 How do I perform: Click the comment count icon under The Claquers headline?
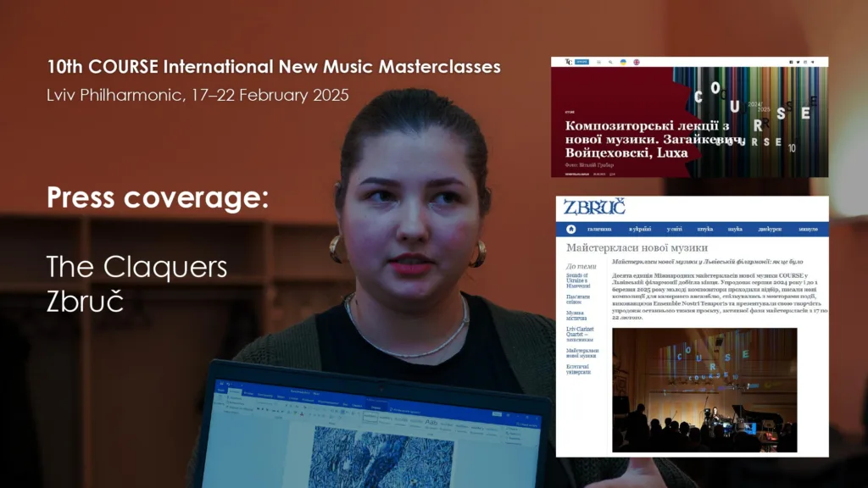pyautogui.click(x=612, y=174)
